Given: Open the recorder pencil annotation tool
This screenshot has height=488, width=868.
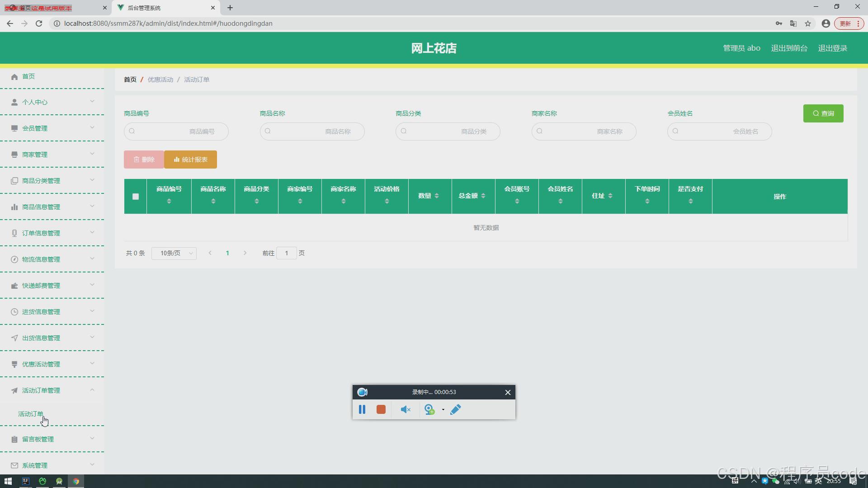Looking at the screenshot, I should coord(456,409).
